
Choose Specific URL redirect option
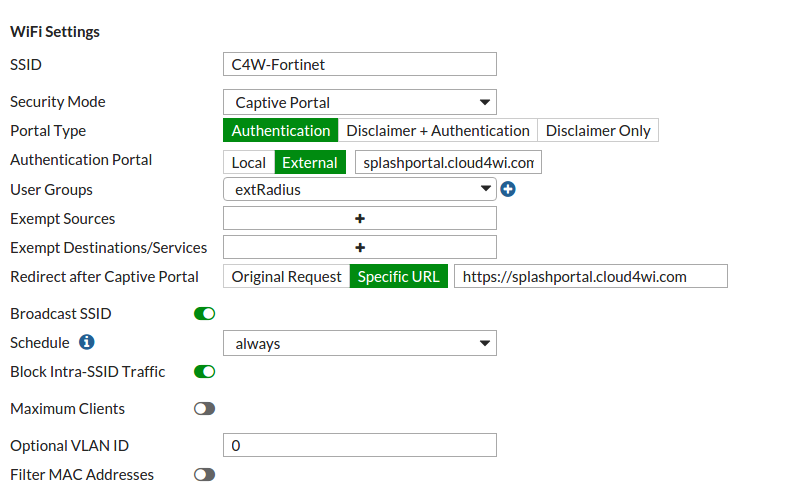(x=398, y=277)
